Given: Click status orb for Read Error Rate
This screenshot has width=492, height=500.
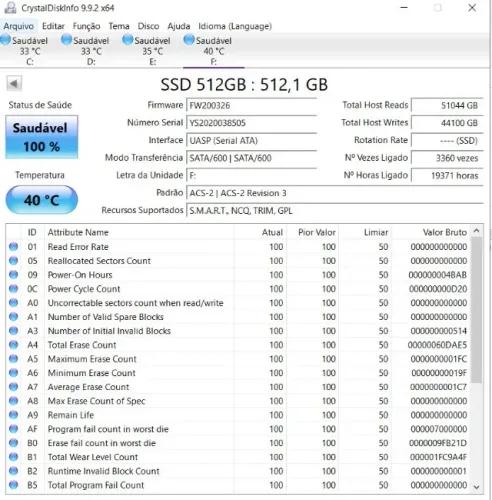Looking at the screenshot, I should (x=13, y=247).
